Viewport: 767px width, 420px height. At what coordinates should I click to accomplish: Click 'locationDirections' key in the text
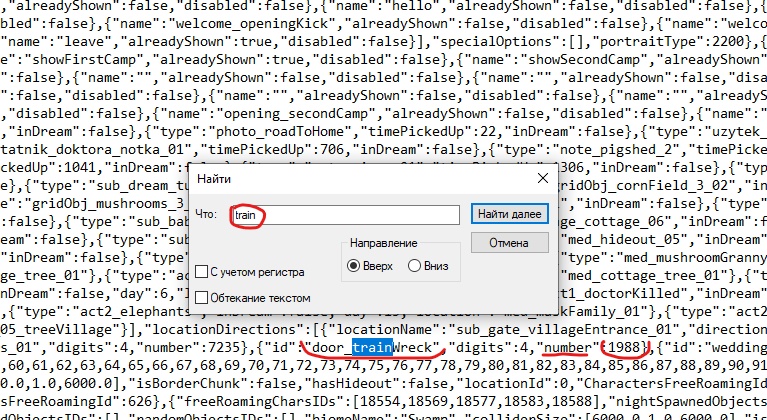[x=226, y=330]
